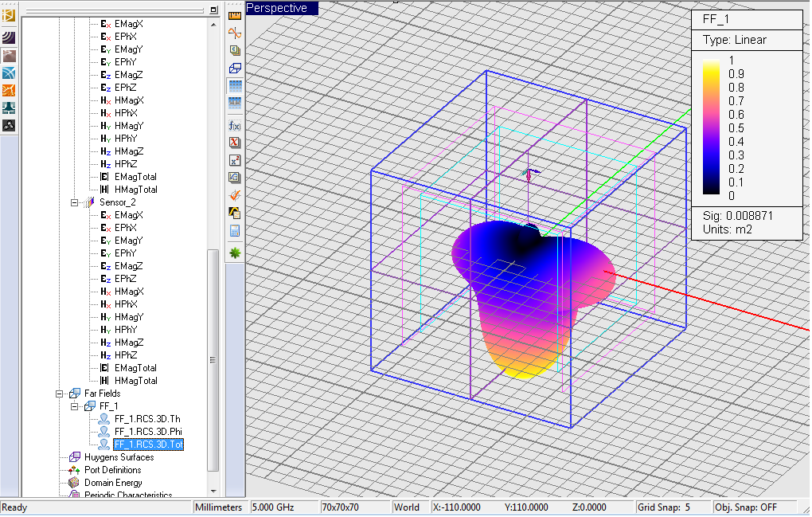The width and height of the screenshot is (812, 517).
Task: Select EMagX under Sensor_2
Action: click(128, 215)
